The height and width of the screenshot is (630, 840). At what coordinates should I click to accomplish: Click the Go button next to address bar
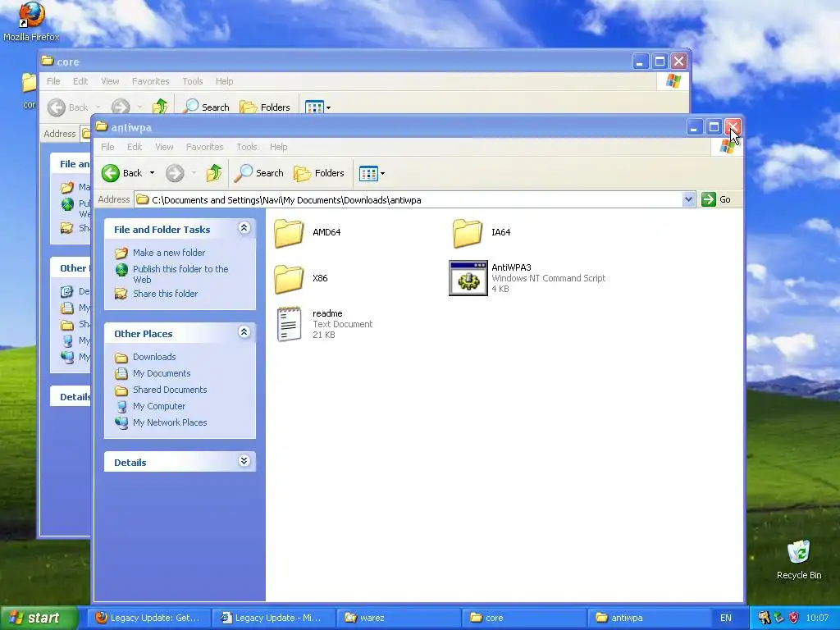716,199
